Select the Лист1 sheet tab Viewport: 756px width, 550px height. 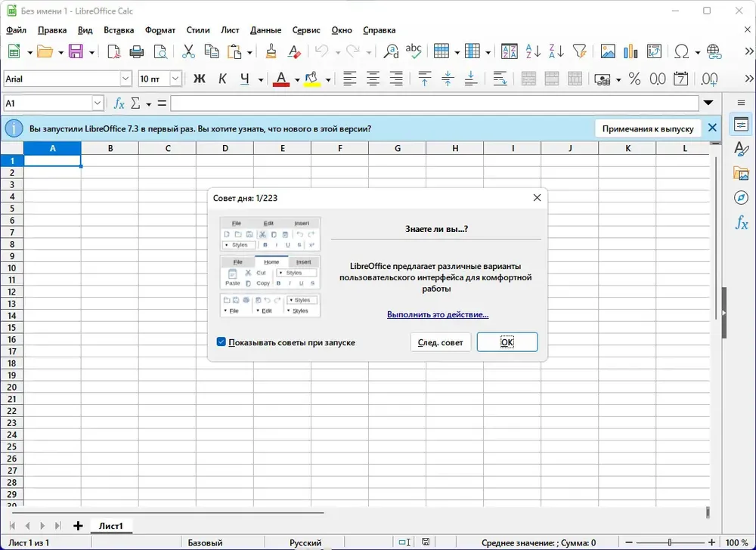(111, 526)
